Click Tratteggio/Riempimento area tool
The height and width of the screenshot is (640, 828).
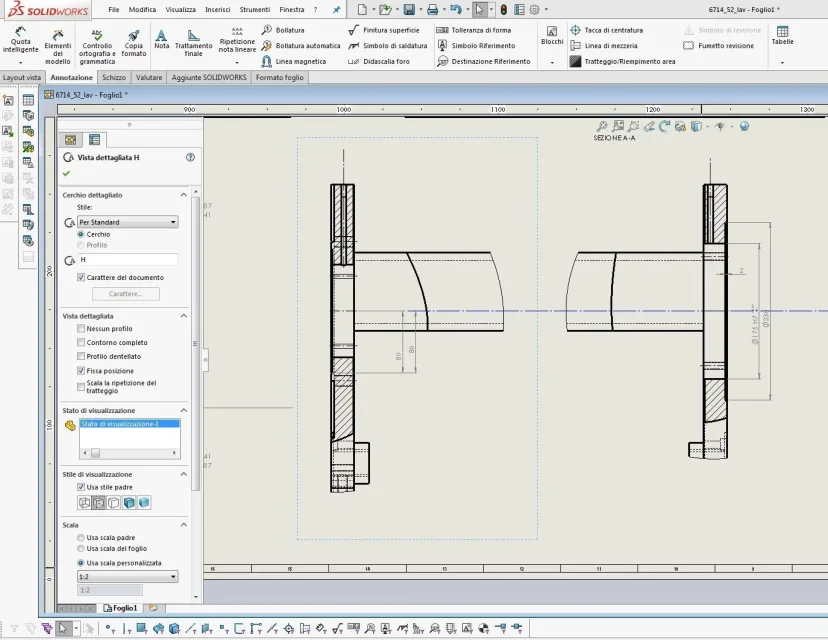(x=623, y=61)
